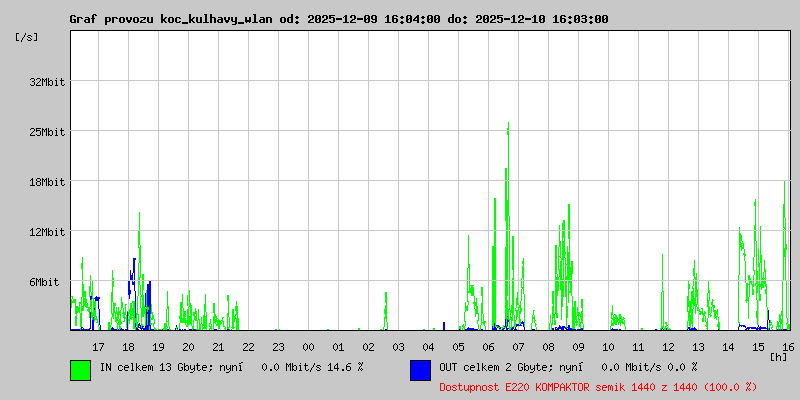Click the '32Mbit' y-axis label
The height and width of the screenshot is (400, 800).
(47, 82)
